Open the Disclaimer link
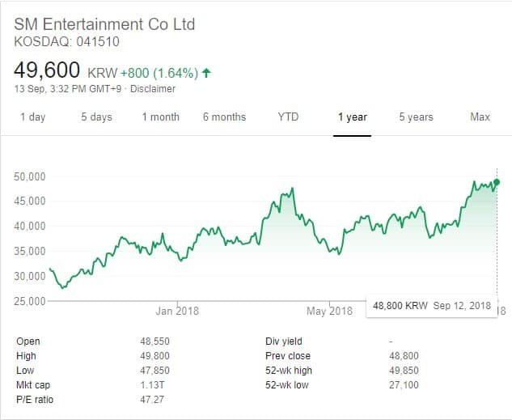Image resolution: width=512 pixels, height=420 pixels. click(x=153, y=89)
